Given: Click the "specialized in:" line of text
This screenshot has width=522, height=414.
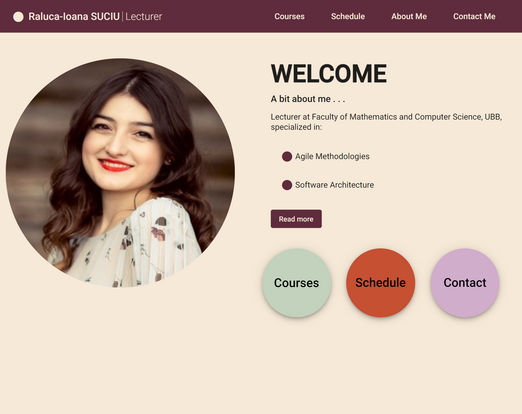Looking at the screenshot, I should coord(296,127).
